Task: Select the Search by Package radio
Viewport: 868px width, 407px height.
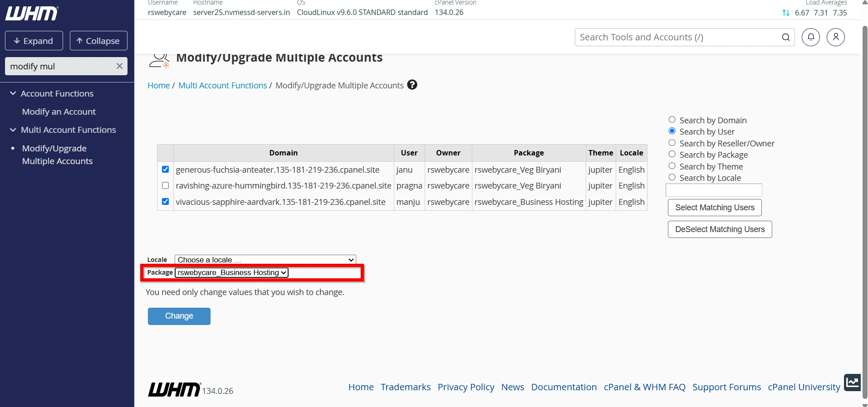Action: point(672,154)
